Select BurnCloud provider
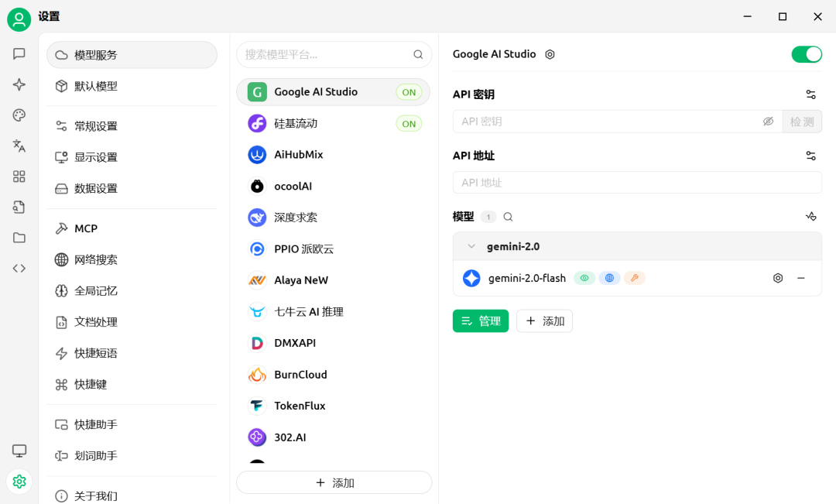Viewport: 836px width, 504px height. (x=333, y=375)
